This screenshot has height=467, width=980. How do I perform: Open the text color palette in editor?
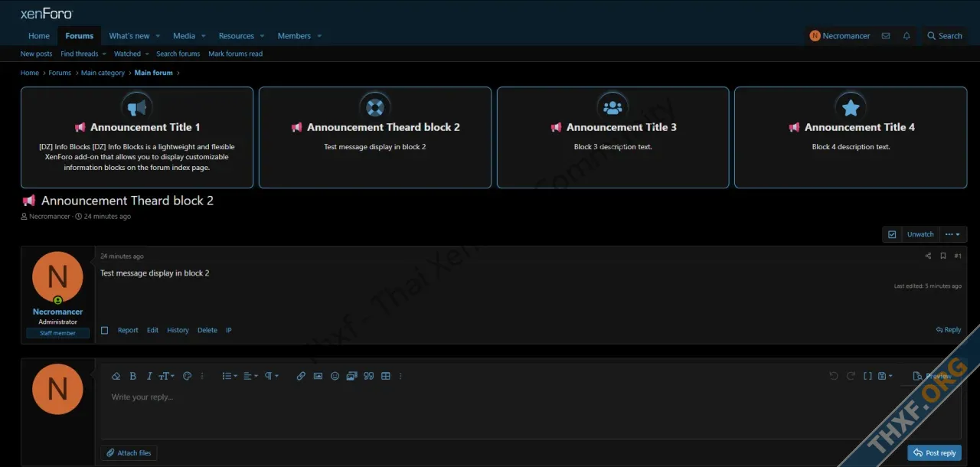pos(187,376)
